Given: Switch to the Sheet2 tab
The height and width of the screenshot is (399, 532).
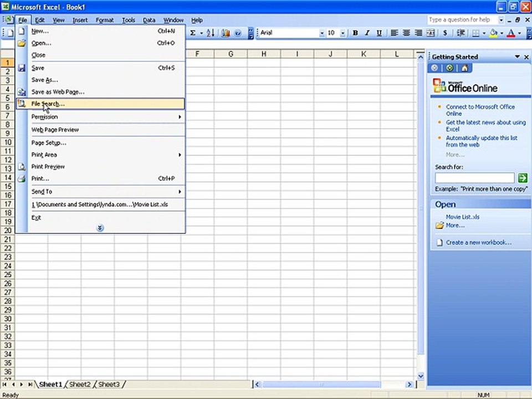Looking at the screenshot, I should click(80, 385).
